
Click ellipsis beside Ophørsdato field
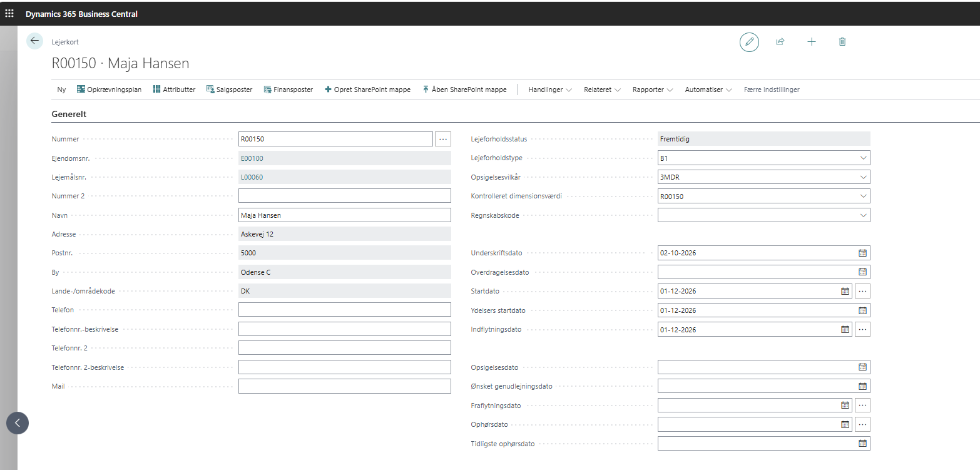pos(862,424)
